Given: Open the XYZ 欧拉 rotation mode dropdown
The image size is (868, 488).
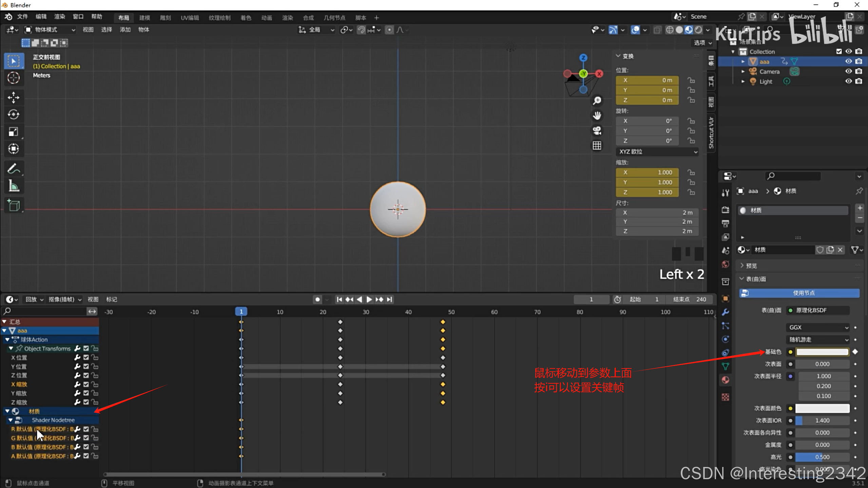Looking at the screenshot, I should [x=657, y=152].
